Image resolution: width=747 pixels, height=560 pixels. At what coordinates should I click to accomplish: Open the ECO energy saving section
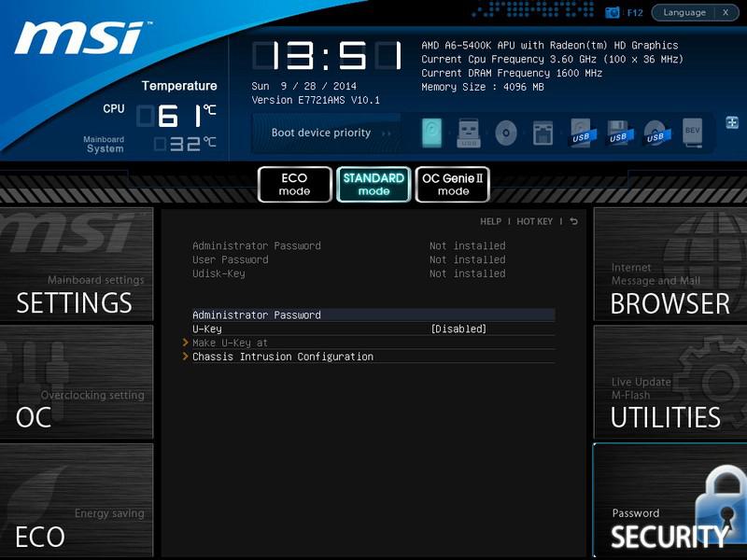click(x=77, y=500)
